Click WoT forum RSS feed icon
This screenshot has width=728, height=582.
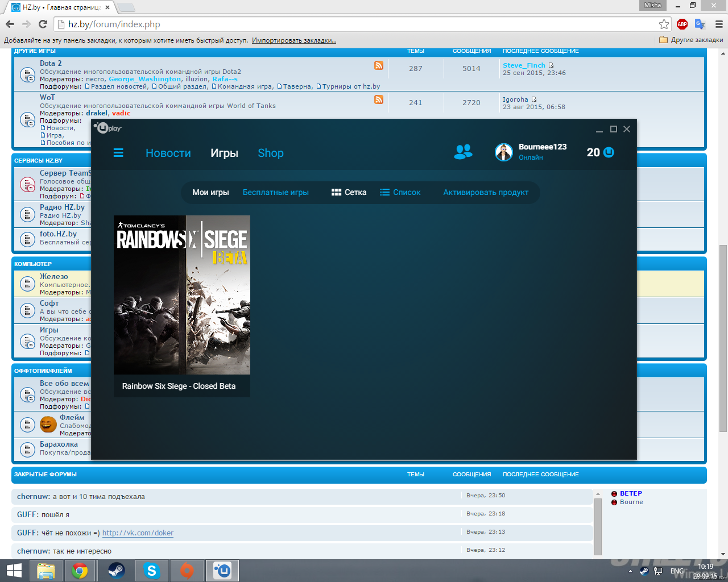pos(379,99)
